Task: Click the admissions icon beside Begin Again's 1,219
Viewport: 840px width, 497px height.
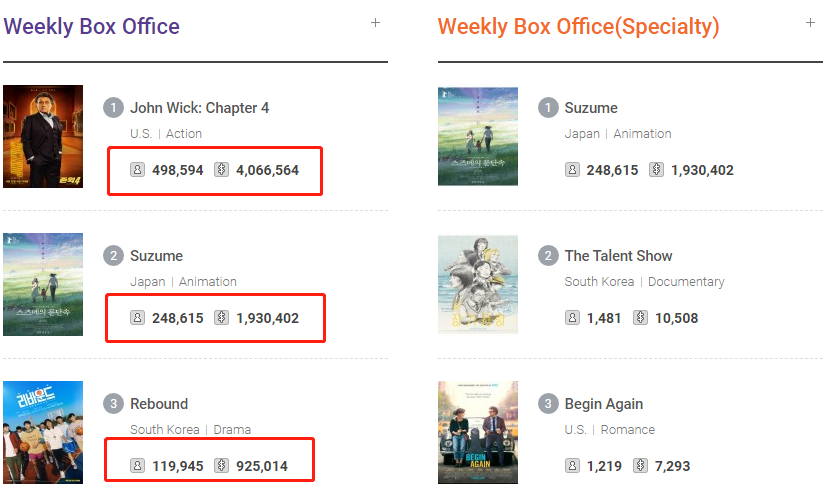Action: [572, 466]
